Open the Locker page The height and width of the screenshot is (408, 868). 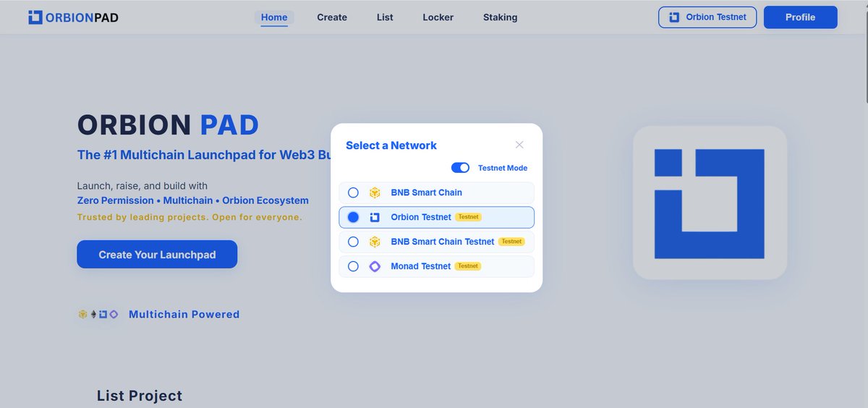pyautogui.click(x=438, y=17)
